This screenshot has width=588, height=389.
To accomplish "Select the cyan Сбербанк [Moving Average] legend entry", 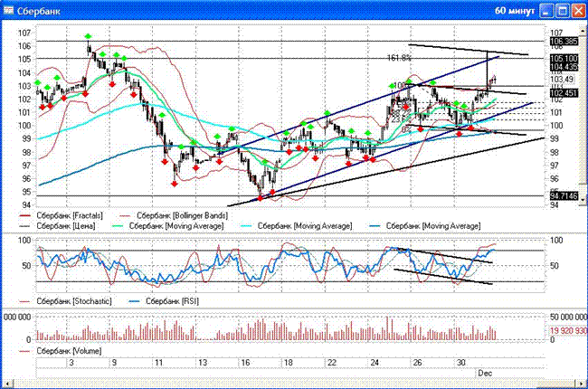I will pyautogui.click(x=296, y=226).
